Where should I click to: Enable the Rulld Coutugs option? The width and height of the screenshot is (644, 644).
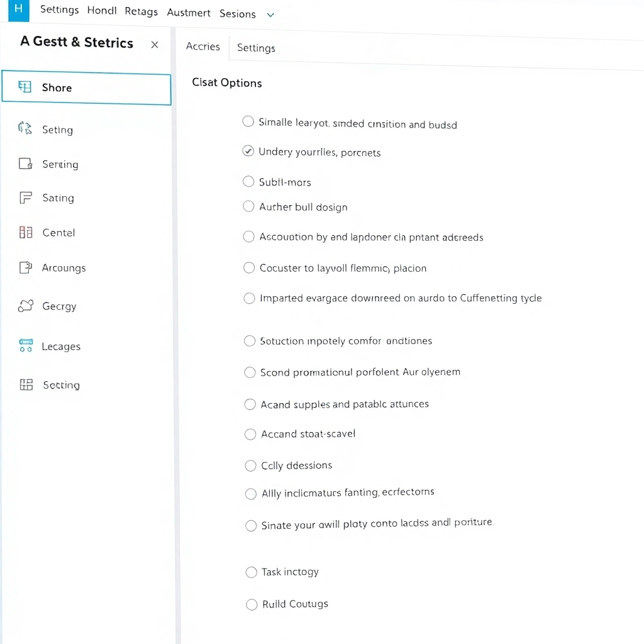[x=251, y=604]
